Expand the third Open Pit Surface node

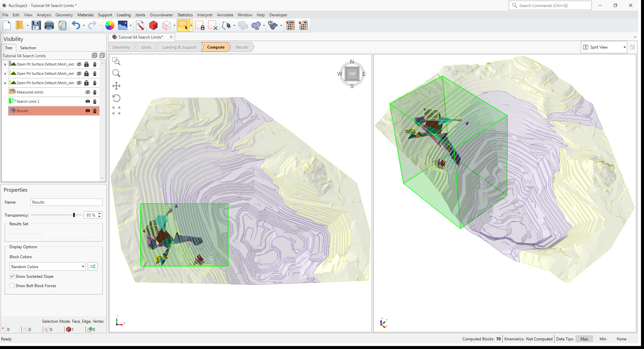[x=5, y=83]
